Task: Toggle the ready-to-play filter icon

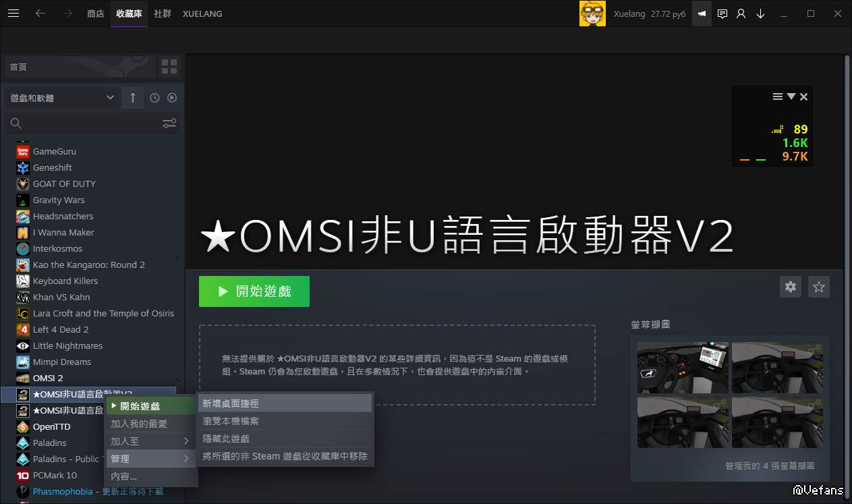Action: click(172, 98)
